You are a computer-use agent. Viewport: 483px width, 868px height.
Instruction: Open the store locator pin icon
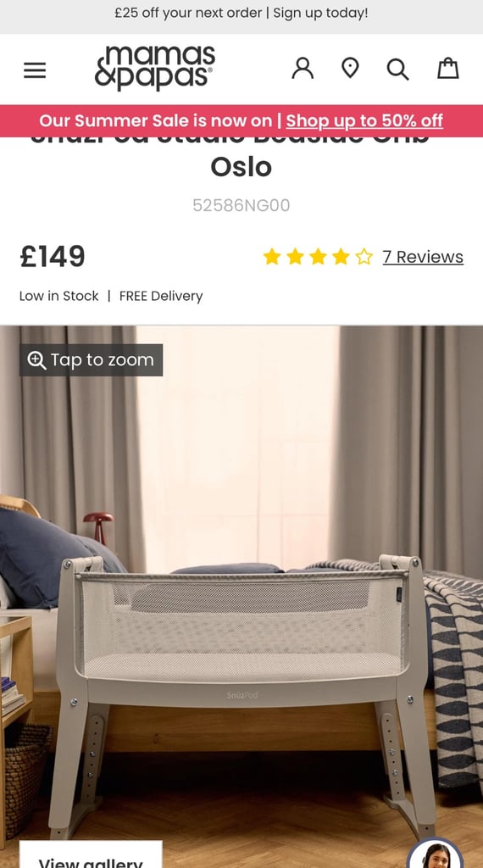click(x=350, y=69)
